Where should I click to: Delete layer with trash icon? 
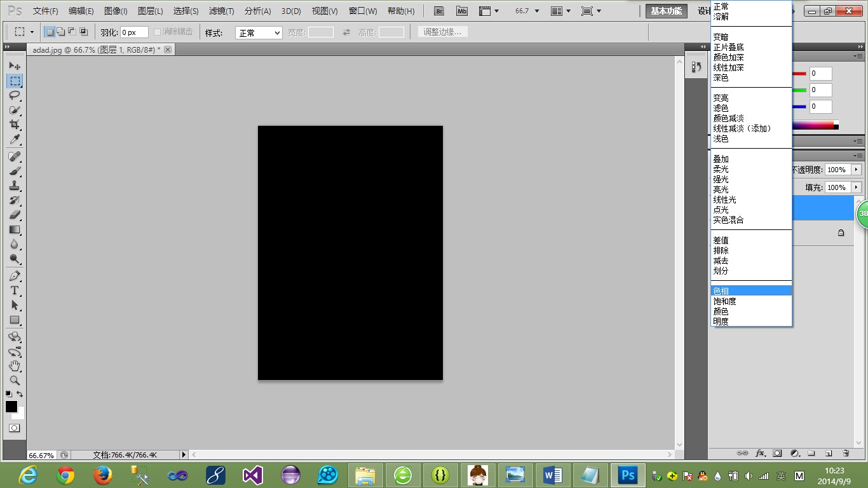pos(846,453)
